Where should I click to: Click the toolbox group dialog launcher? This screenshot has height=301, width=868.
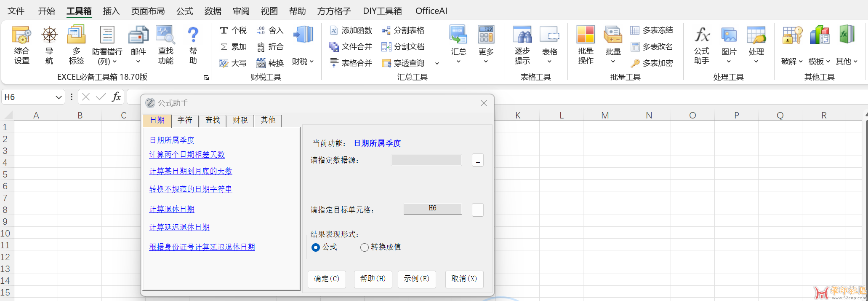coord(206,78)
